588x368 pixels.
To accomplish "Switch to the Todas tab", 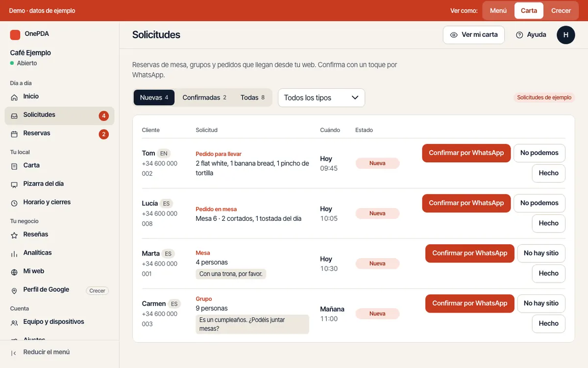I will tap(252, 98).
